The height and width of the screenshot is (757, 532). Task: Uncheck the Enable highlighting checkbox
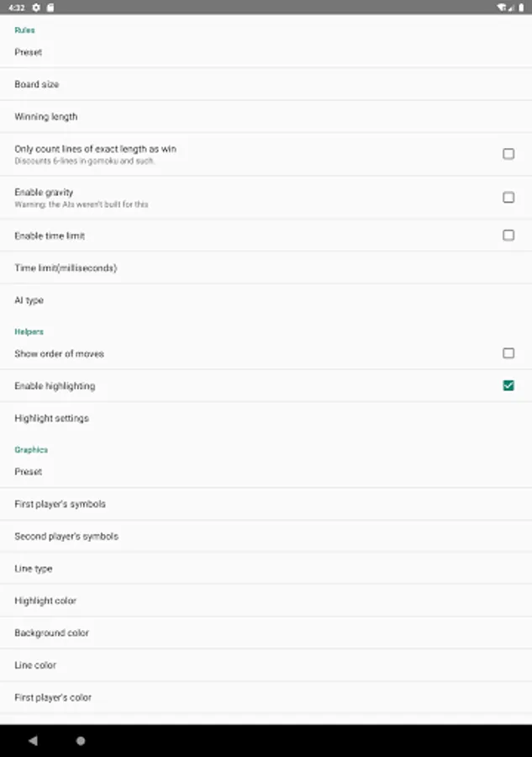click(508, 385)
